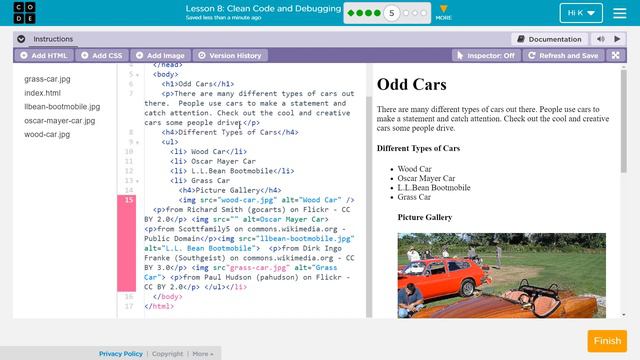The width and height of the screenshot is (640, 360).
Task: Toggle fullscreen preview icon
Action: click(x=616, y=56)
